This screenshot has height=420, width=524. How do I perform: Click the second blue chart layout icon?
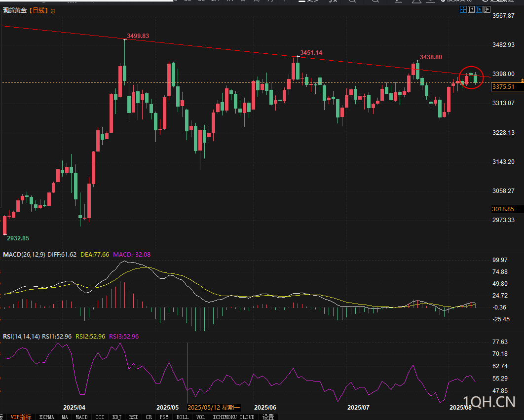point(471,9)
